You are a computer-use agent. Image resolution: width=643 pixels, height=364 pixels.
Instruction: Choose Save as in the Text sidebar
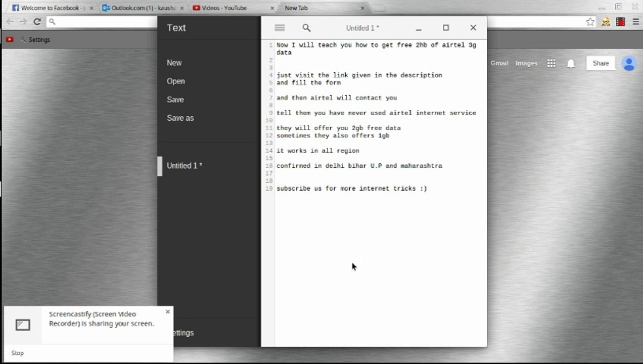click(180, 118)
